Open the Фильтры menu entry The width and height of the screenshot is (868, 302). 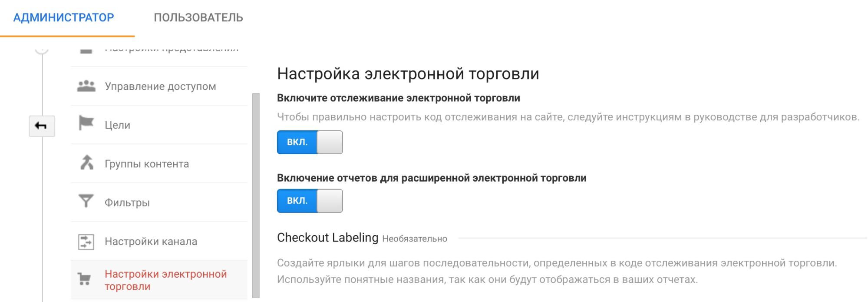click(127, 202)
